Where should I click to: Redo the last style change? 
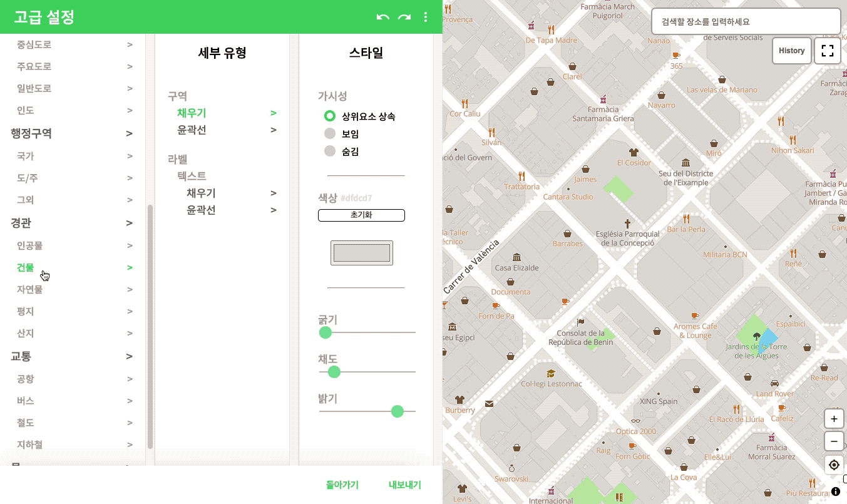(x=404, y=17)
